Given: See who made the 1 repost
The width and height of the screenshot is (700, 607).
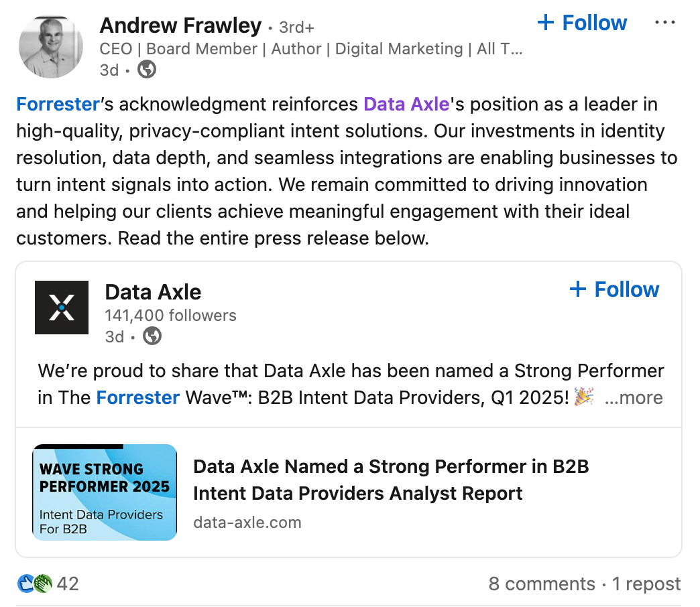Looking at the screenshot, I should click(646, 584).
